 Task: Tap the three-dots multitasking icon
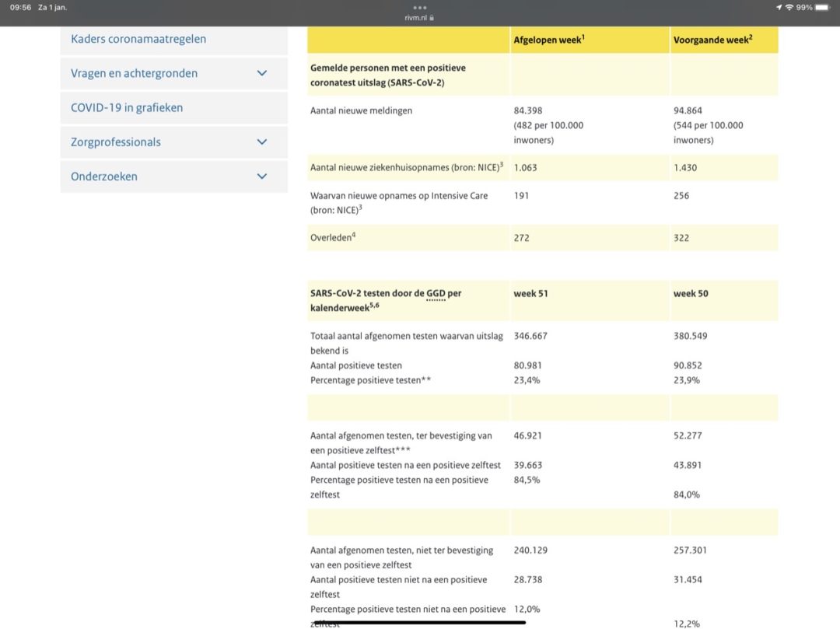420,8
